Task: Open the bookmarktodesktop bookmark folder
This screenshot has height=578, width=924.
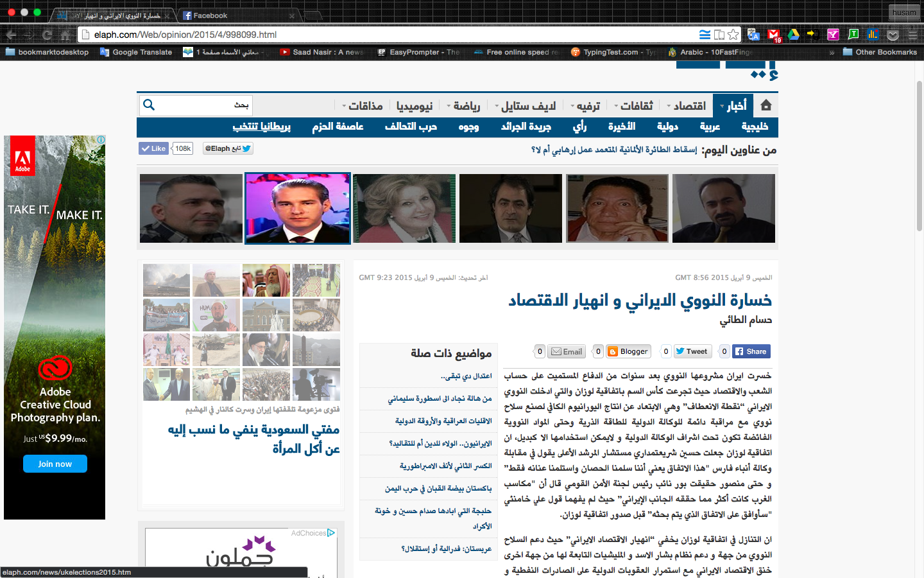Action: click(47, 52)
